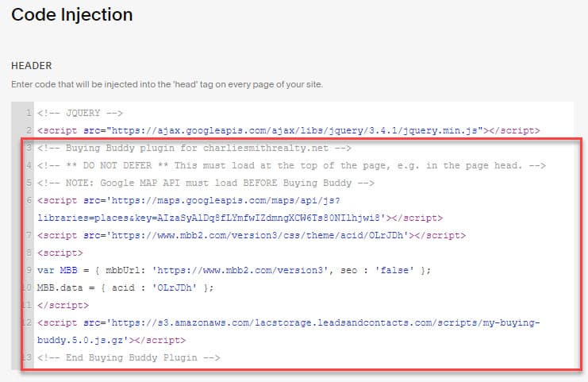The height and width of the screenshot is (382, 588).
Task: Click the s3.amazonaws.com script line
Action: pos(288,322)
